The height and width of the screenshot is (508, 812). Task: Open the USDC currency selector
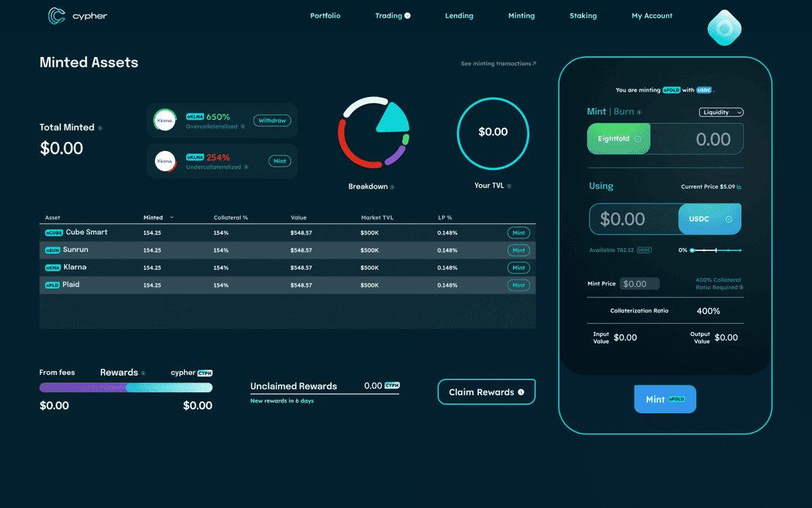tap(729, 219)
